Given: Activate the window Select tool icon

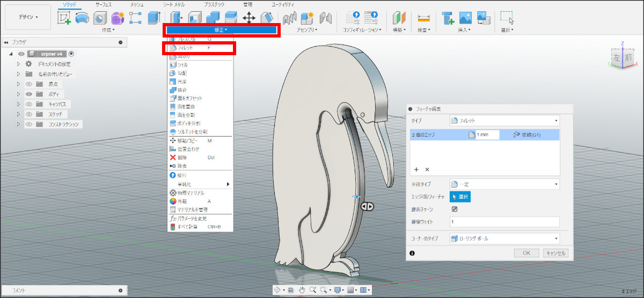Looking at the screenshot, I should coord(507,18).
